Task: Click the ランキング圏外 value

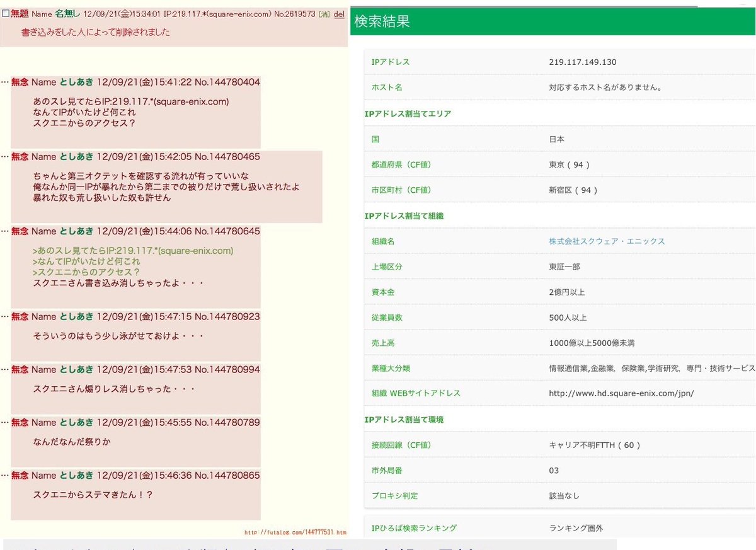Action: tap(576, 528)
